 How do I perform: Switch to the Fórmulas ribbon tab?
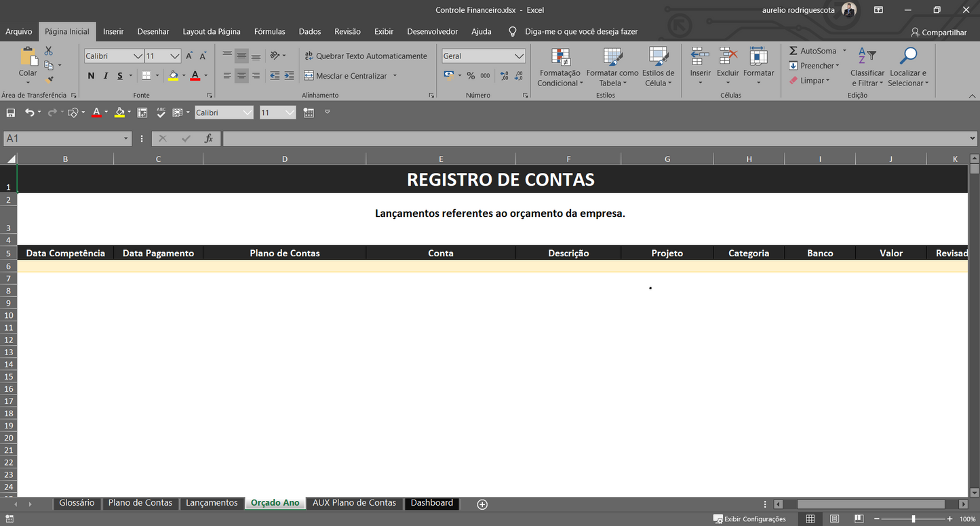pos(269,31)
